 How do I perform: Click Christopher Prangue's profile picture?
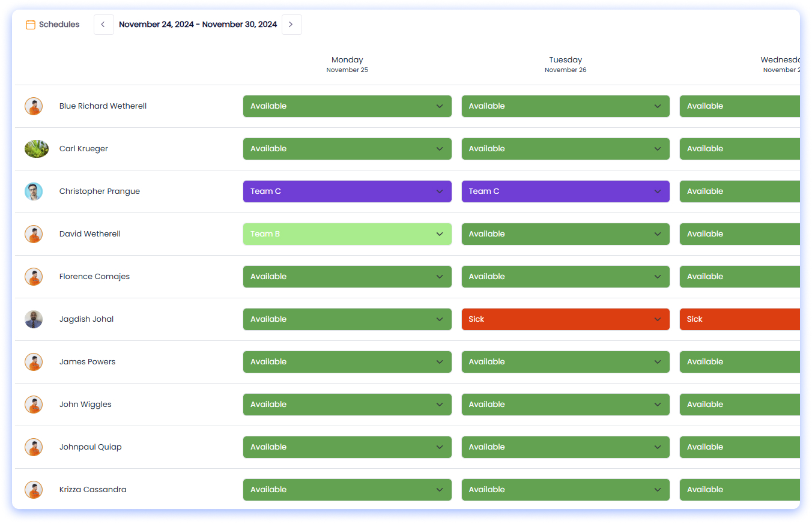click(34, 191)
